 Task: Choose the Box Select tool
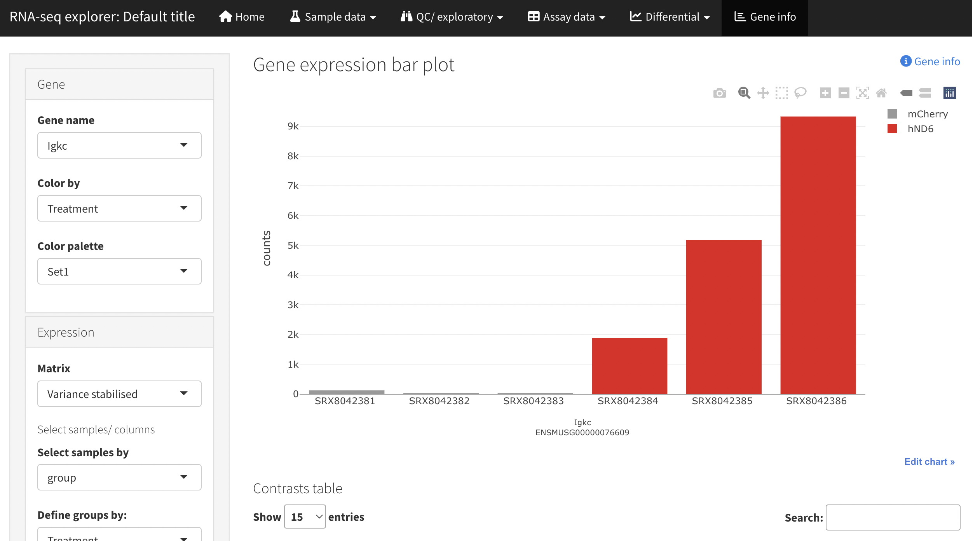click(x=781, y=93)
